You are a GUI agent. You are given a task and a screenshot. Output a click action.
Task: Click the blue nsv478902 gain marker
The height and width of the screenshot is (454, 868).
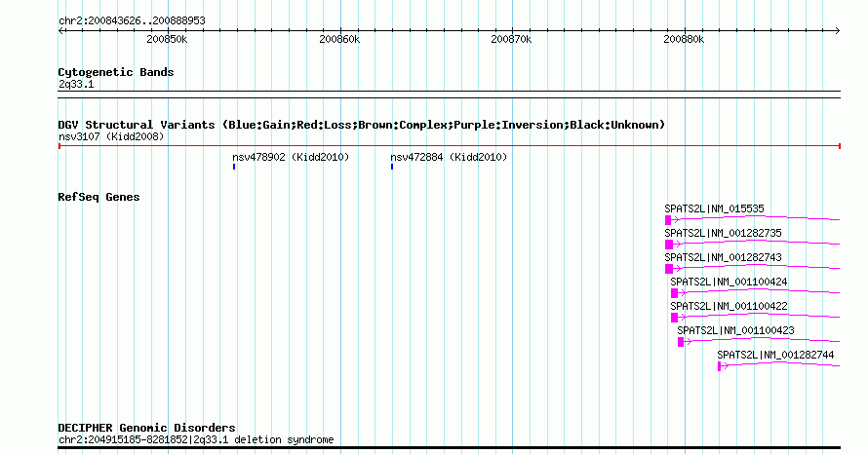coord(234,167)
